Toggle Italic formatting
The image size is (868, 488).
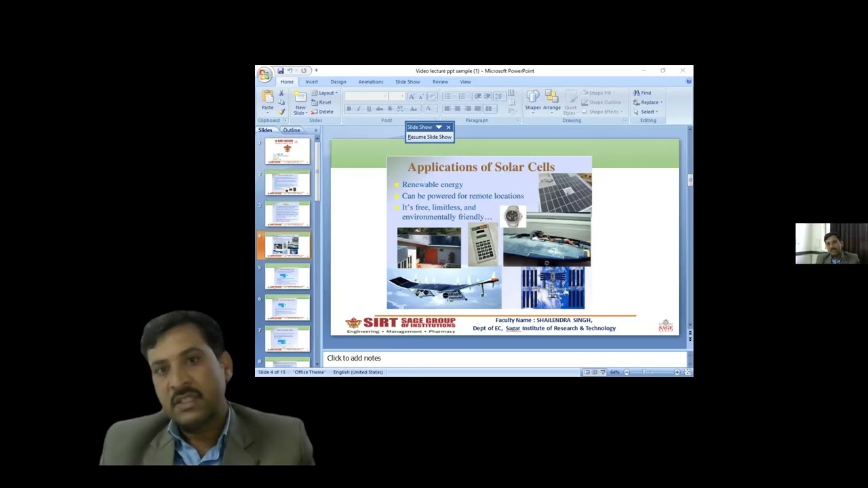(x=359, y=108)
